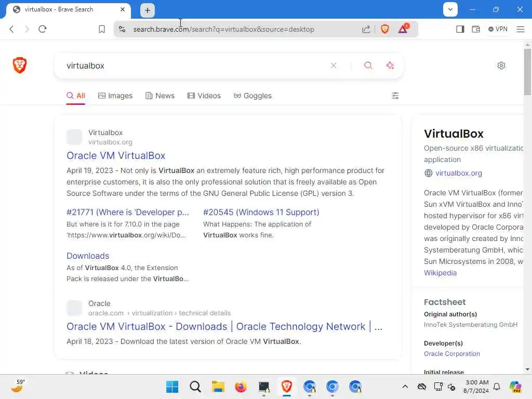Open the Wikipedia link in info panel
This screenshot has height=399, width=532.
coord(440,273)
